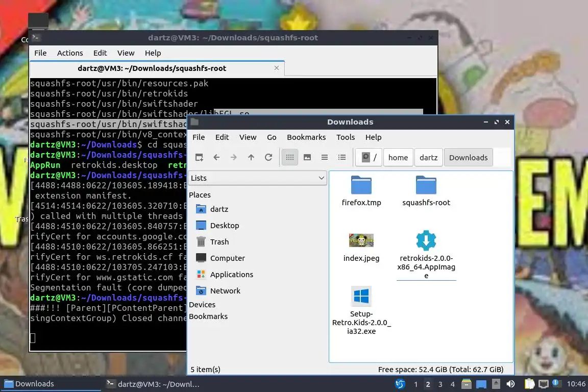Select Desktop in Places
Image resolution: width=588 pixels, height=392 pixels.
tap(224, 226)
